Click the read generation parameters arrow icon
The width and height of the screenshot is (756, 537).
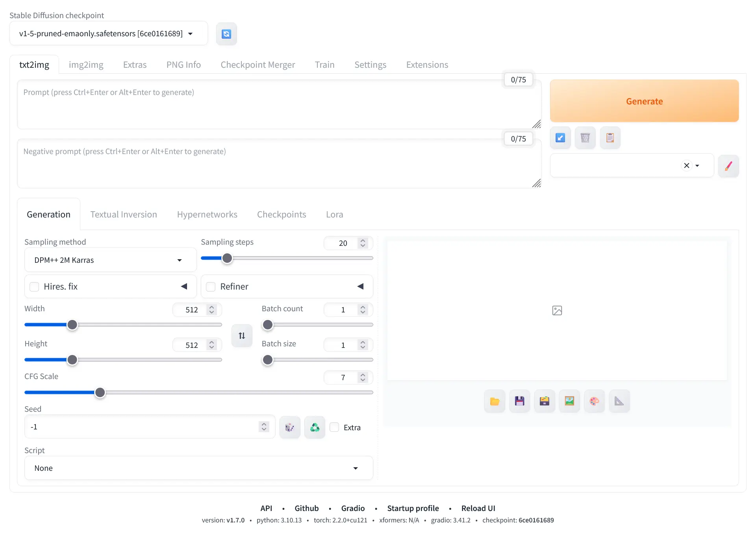coord(560,138)
